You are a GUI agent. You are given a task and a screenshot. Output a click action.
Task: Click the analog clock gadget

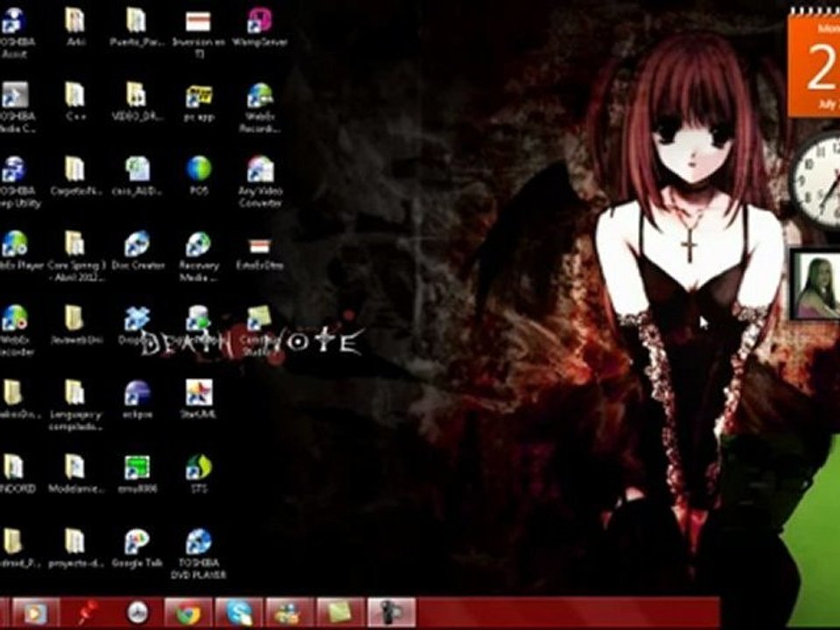[x=815, y=182]
